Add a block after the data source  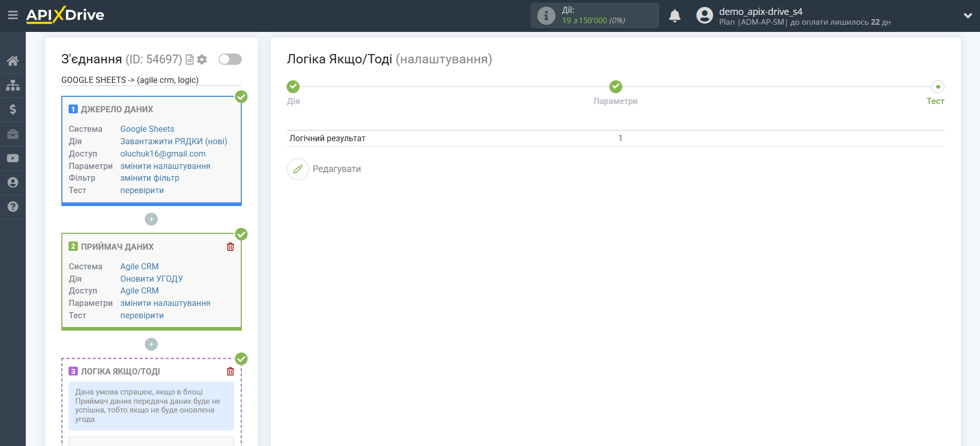[151, 219]
